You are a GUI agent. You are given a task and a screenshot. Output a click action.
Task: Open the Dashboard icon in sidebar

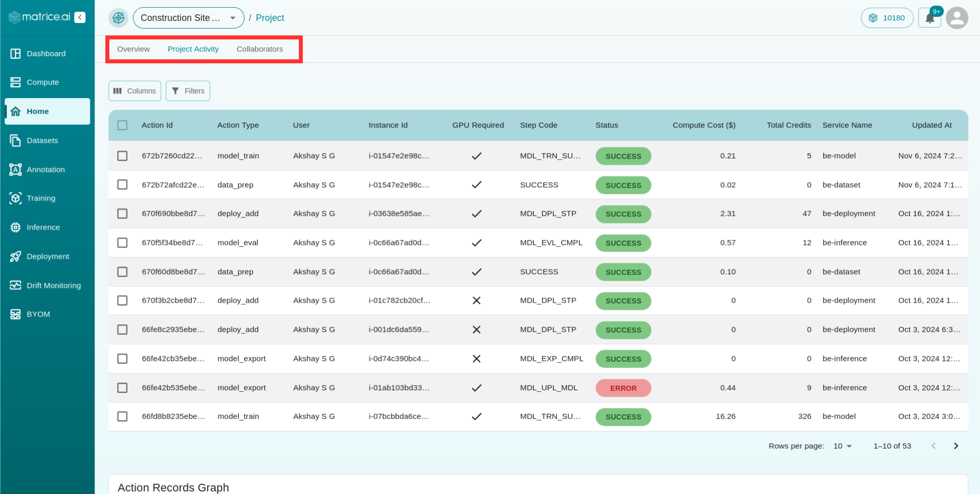click(x=15, y=54)
